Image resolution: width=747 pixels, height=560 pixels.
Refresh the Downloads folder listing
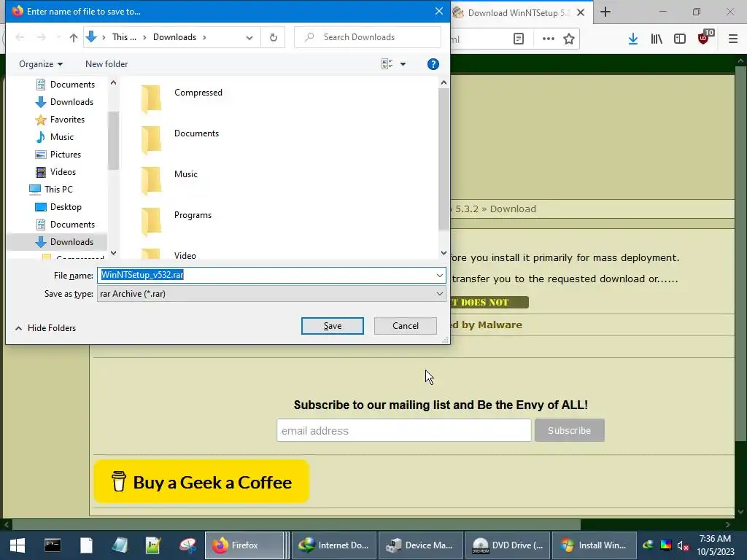(x=274, y=37)
